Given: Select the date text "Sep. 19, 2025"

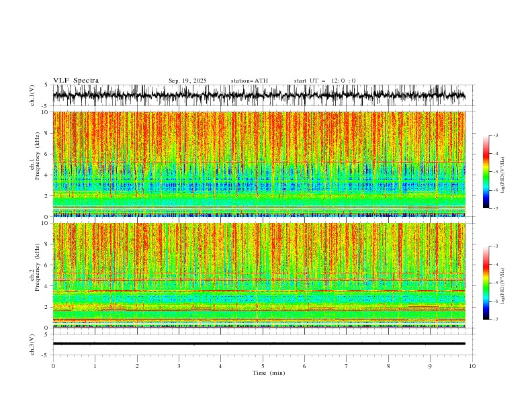Looking at the screenshot, I should pos(187,81).
